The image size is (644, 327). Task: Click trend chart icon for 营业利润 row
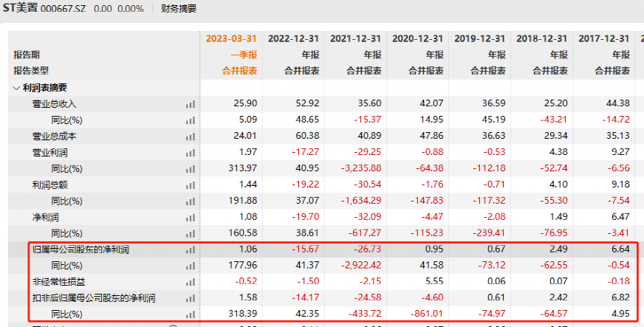191,152
